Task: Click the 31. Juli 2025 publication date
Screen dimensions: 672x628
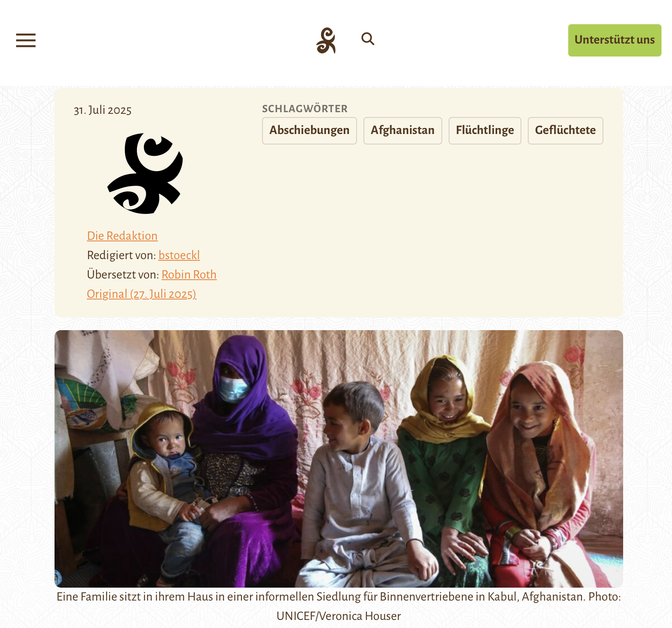Action: point(103,110)
